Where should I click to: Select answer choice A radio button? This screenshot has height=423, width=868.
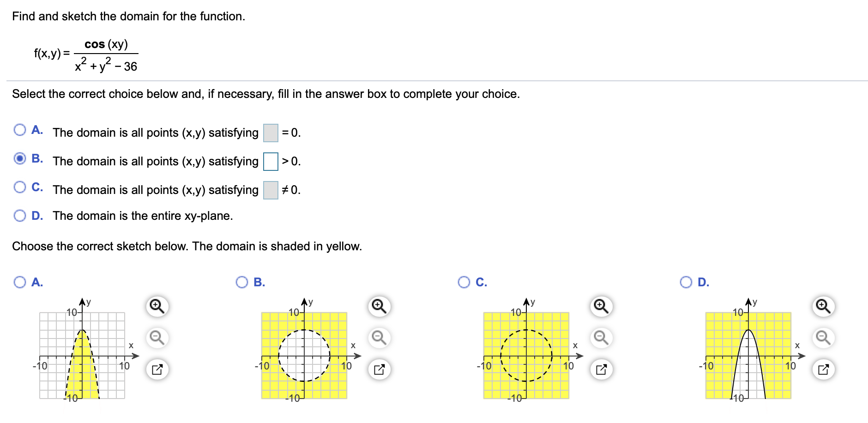19,130
